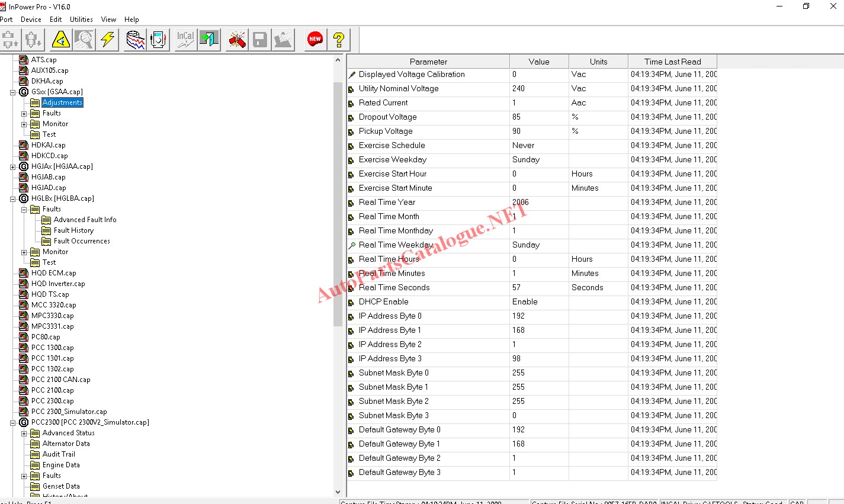
Task: Expand the Advanced Status folder
Action: (24, 434)
